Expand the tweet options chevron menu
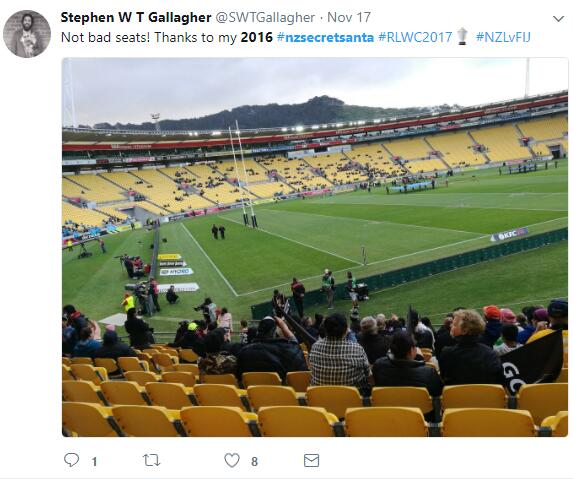Viewport: 573px width, 480px height. pos(558,19)
